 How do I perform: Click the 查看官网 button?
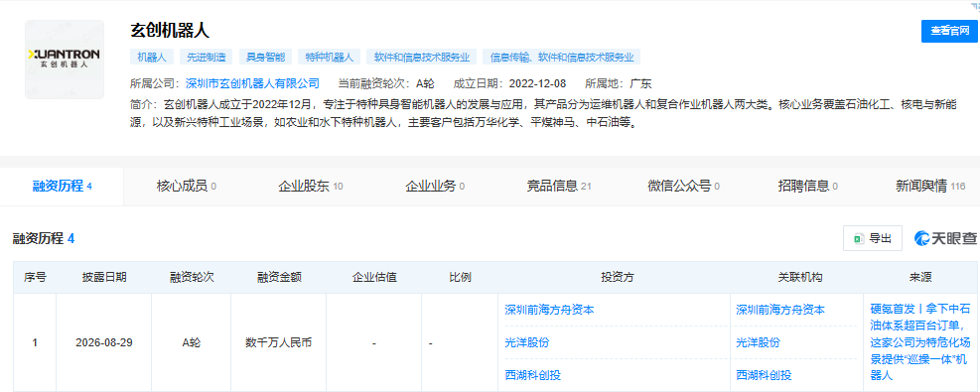pyautogui.click(x=949, y=31)
